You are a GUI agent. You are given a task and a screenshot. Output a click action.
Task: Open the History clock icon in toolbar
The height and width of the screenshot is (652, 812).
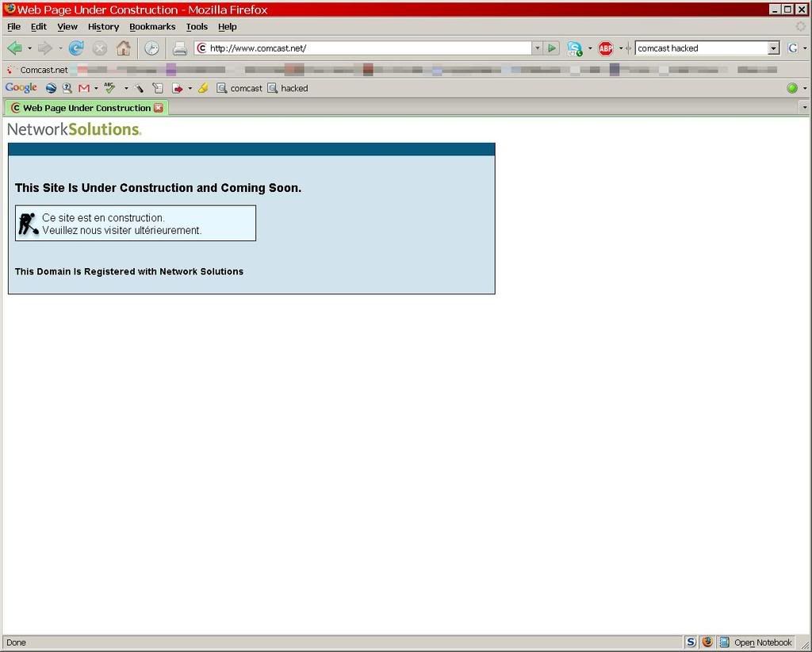[151, 48]
